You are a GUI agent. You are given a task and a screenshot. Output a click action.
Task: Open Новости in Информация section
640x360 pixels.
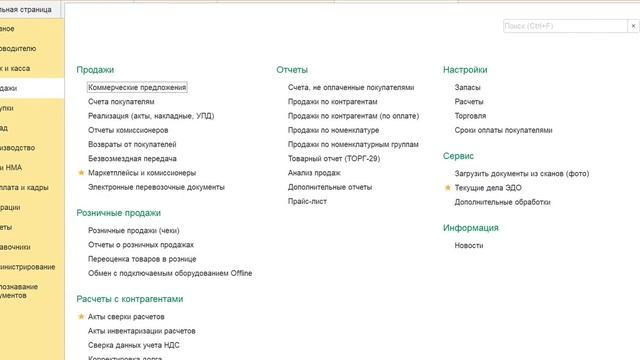click(x=469, y=246)
